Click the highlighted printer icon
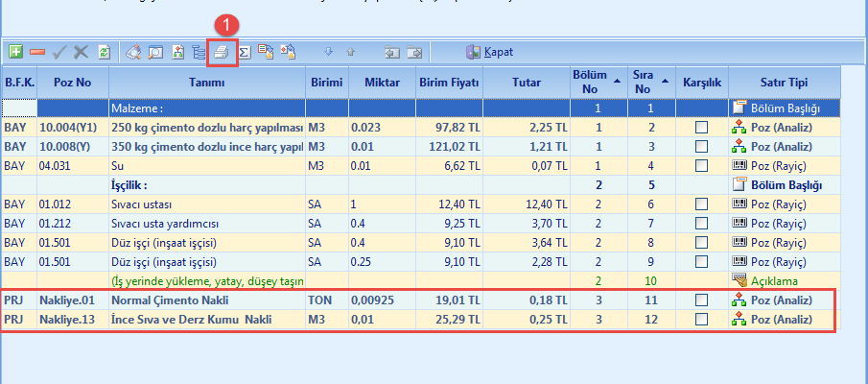This screenshot has height=384, width=868. (x=222, y=52)
